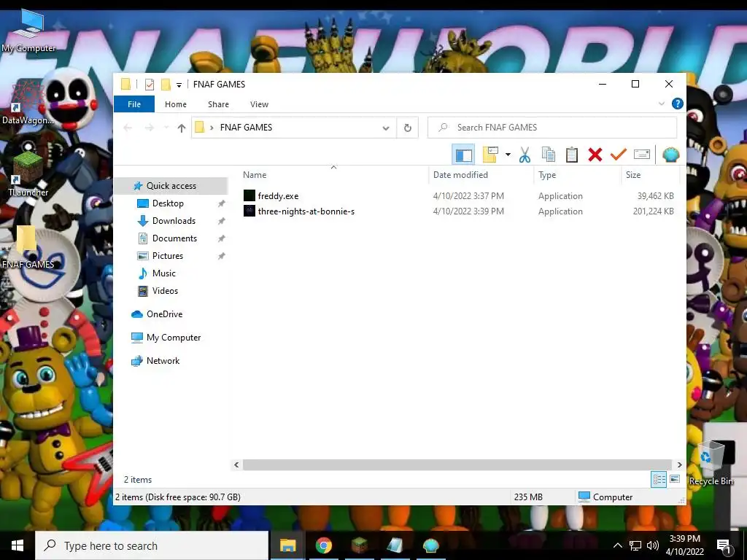Screen dimensions: 747x560
Task: Select the TLauncher desktop shortcut
Action: click(x=28, y=175)
